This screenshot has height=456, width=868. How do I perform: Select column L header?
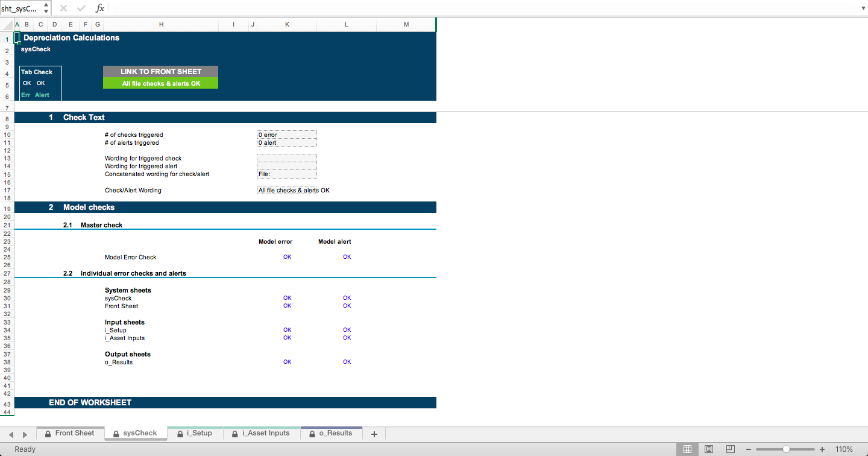coord(347,25)
